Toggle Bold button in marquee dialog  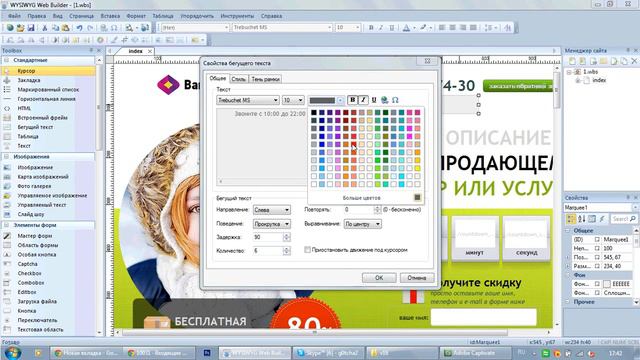tap(353, 100)
